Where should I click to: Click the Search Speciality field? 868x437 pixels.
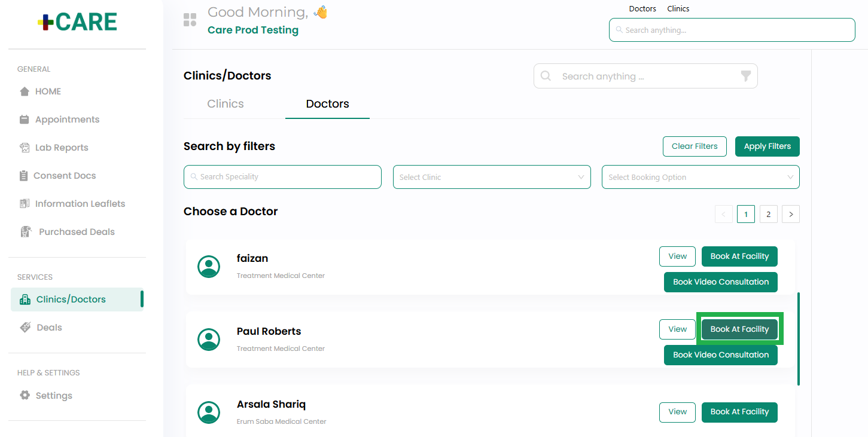(x=282, y=177)
